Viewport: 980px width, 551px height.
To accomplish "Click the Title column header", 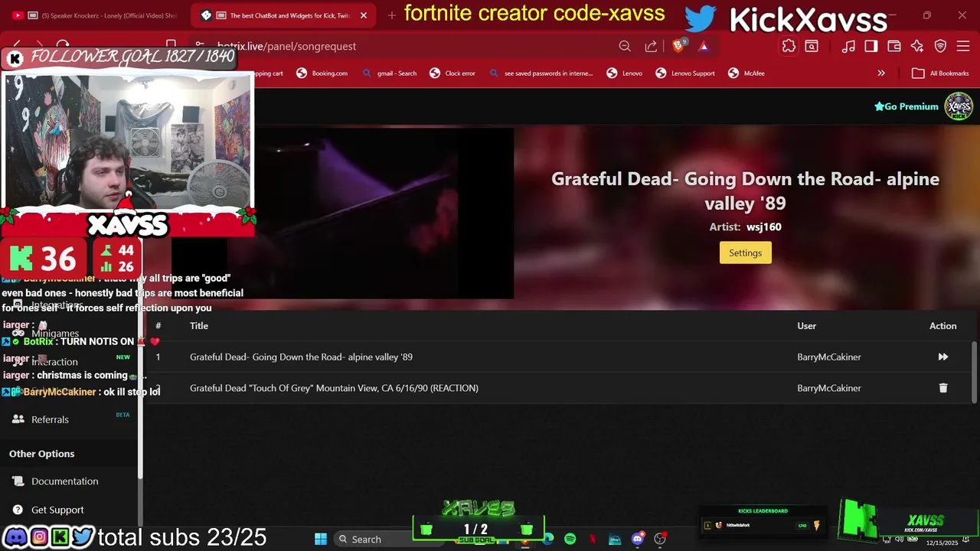I will (199, 326).
